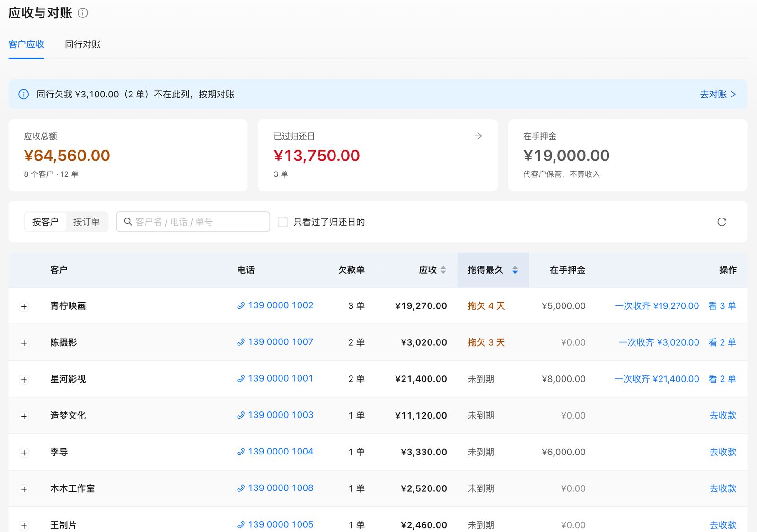Image resolution: width=757 pixels, height=532 pixels.
Task: Open the 客户应收 tab
Action: point(26,44)
